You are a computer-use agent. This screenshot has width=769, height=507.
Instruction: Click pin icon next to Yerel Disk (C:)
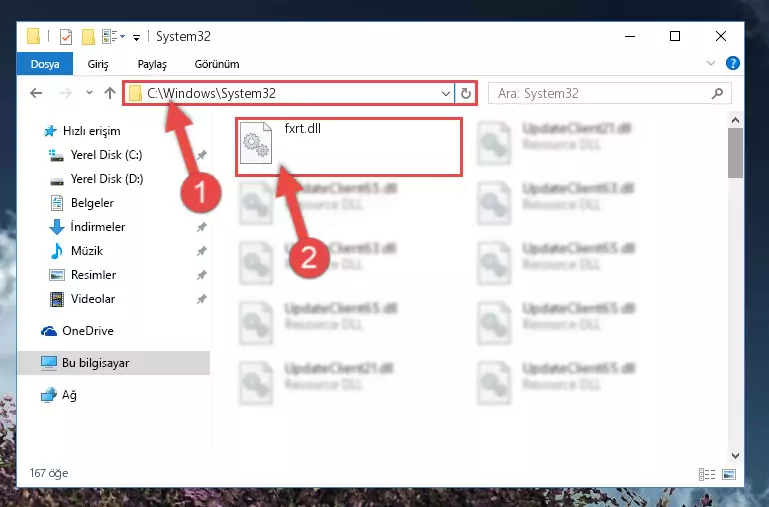pyautogui.click(x=202, y=155)
